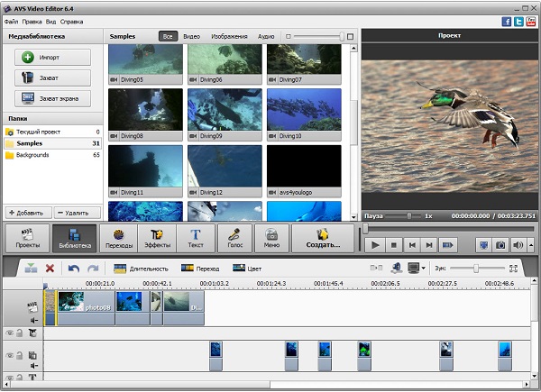Switch to the Видео filter tab

(191, 36)
